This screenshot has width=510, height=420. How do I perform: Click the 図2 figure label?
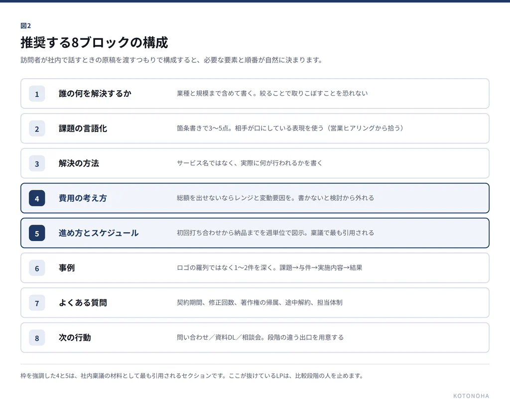(26, 26)
